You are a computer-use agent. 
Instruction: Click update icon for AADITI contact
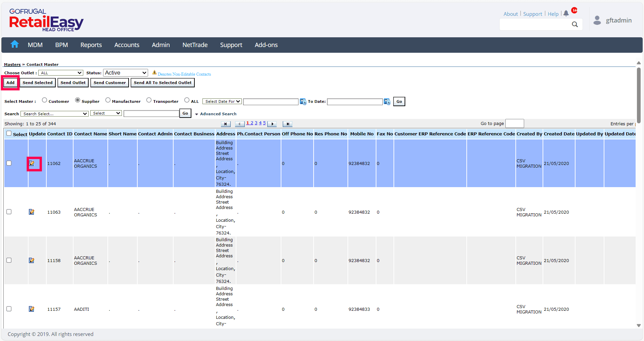click(x=32, y=309)
